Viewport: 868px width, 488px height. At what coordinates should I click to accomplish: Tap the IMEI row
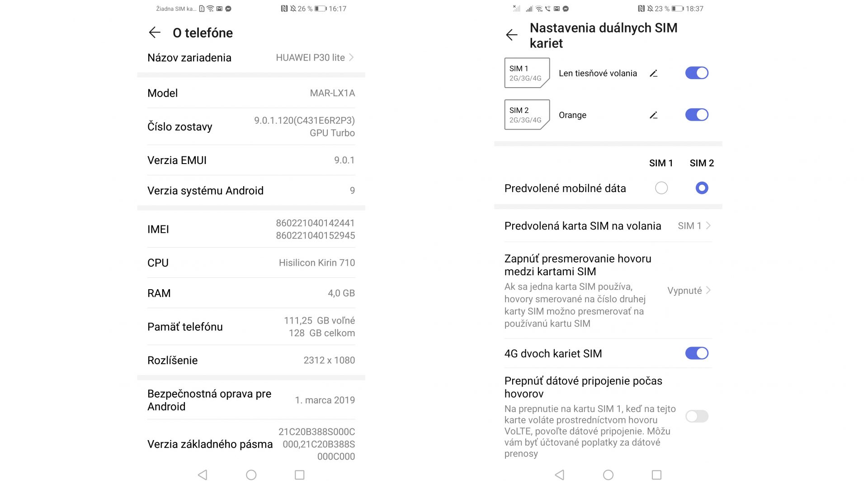[x=251, y=229]
